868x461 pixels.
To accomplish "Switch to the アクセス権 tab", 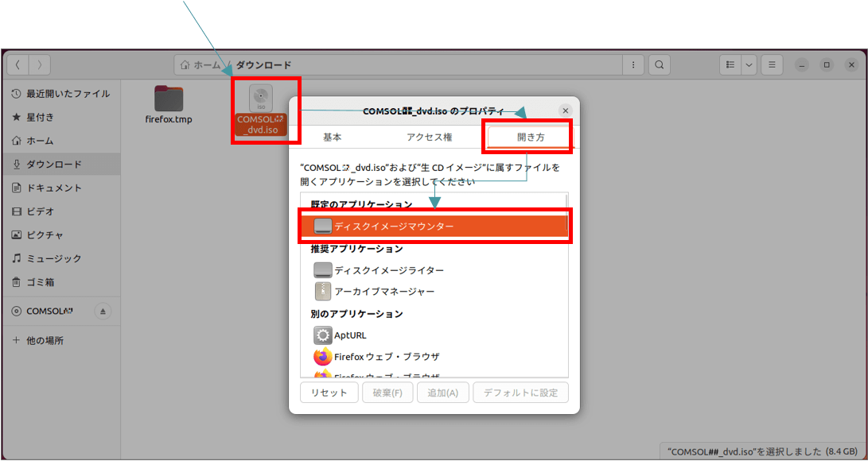I will pos(430,137).
